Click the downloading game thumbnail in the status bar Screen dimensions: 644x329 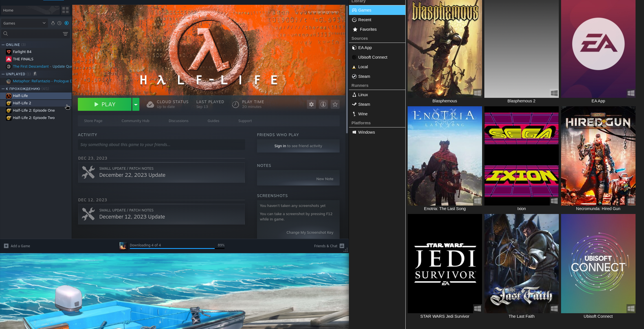click(123, 246)
